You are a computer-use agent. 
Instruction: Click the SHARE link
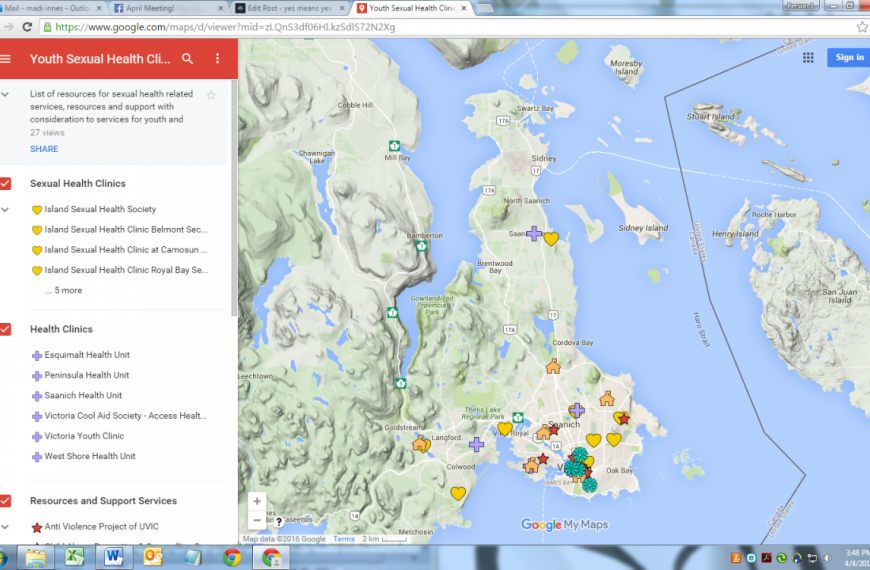pyautogui.click(x=44, y=149)
